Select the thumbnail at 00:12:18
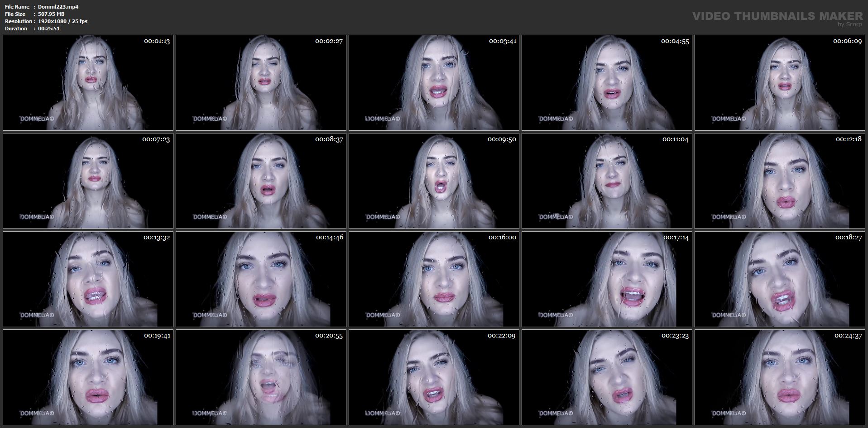This screenshot has width=868, height=428. point(780,181)
